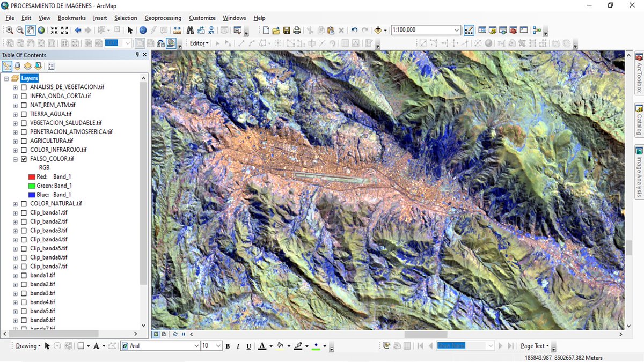Open the Catalog window from toolbar
The image size is (644, 362).
(493, 30)
